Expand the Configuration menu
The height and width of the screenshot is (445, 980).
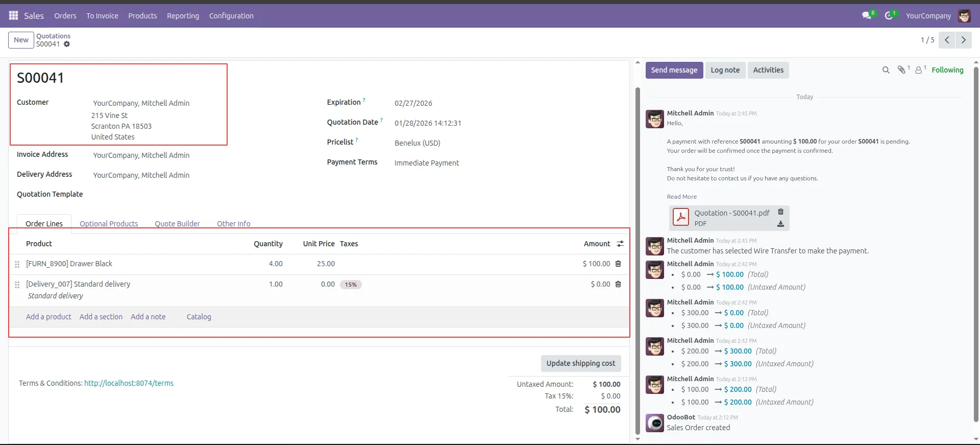click(x=231, y=16)
